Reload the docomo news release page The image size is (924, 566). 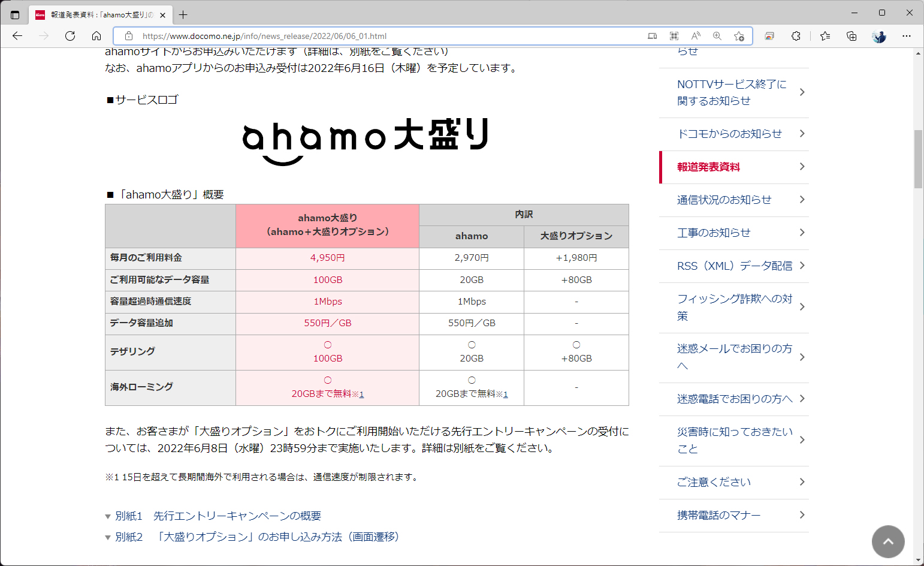point(70,36)
